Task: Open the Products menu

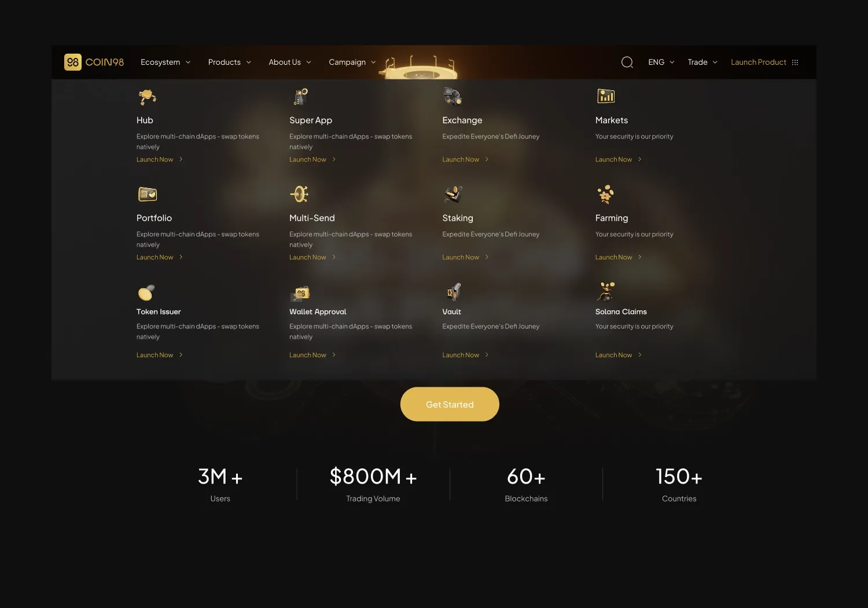Action: (230, 62)
